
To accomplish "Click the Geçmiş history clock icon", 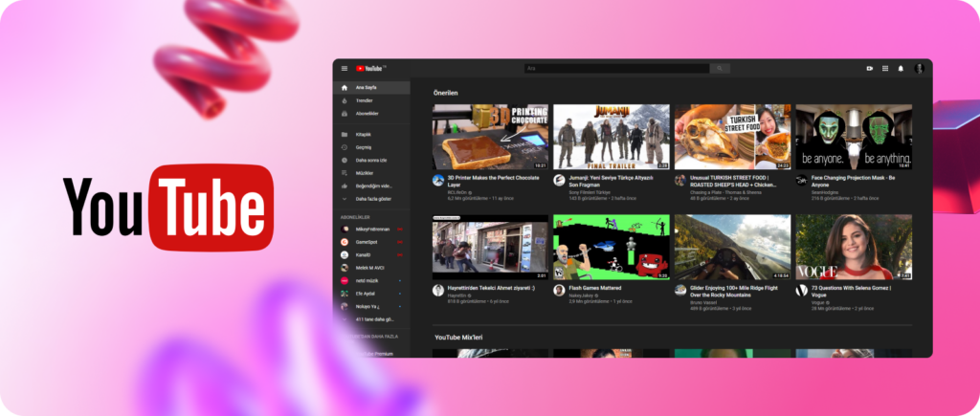I will click(344, 147).
